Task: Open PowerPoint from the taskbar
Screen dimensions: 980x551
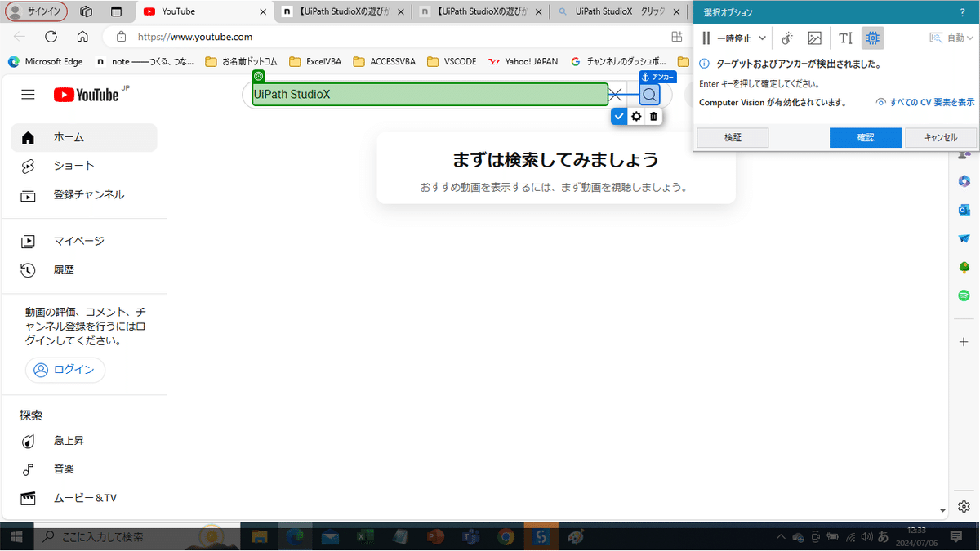Action: tap(435, 536)
